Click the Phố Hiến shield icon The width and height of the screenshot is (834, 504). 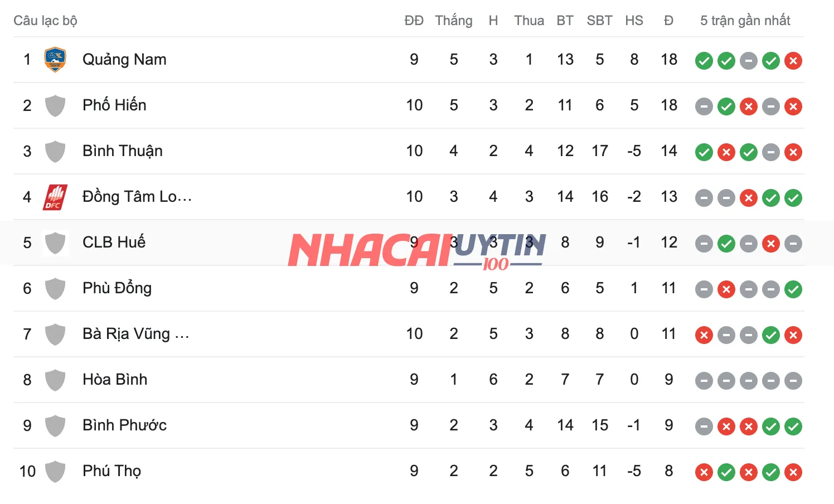55,106
